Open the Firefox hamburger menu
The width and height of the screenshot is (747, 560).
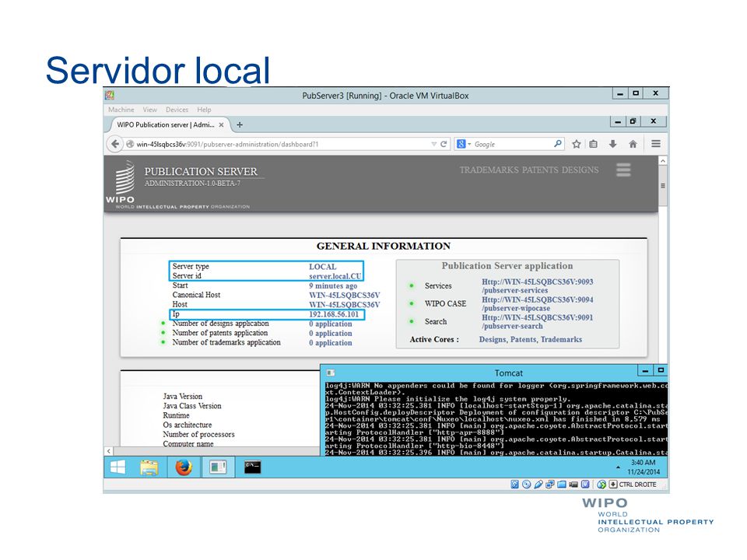click(x=655, y=143)
